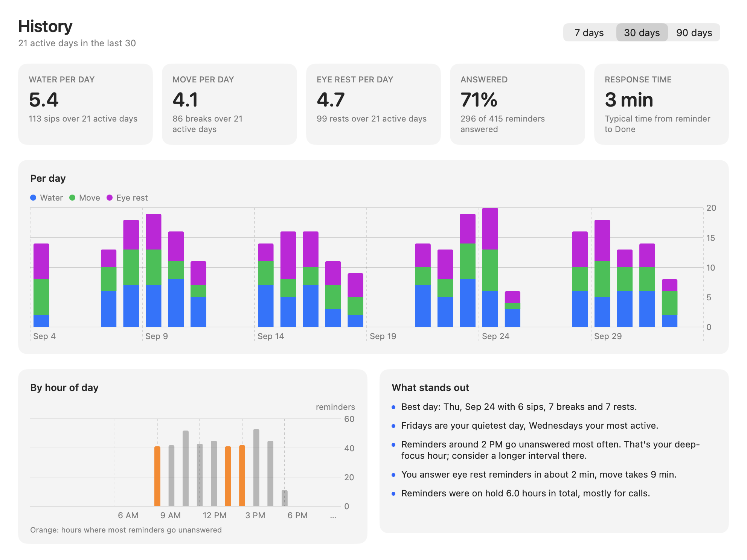The width and height of the screenshot is (747, 560).
Task: Select the orange 3 PM hourly bar
Action: pos(242,476)
